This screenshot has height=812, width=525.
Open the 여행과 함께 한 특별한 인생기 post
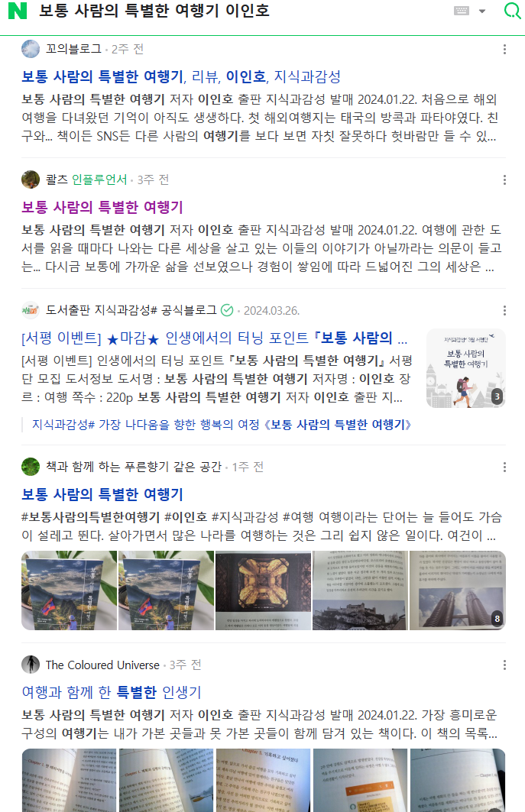112,692
